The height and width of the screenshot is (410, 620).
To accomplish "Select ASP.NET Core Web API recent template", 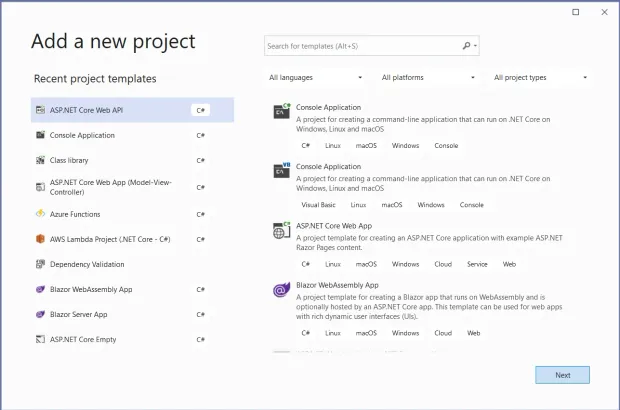I will 132,110.
